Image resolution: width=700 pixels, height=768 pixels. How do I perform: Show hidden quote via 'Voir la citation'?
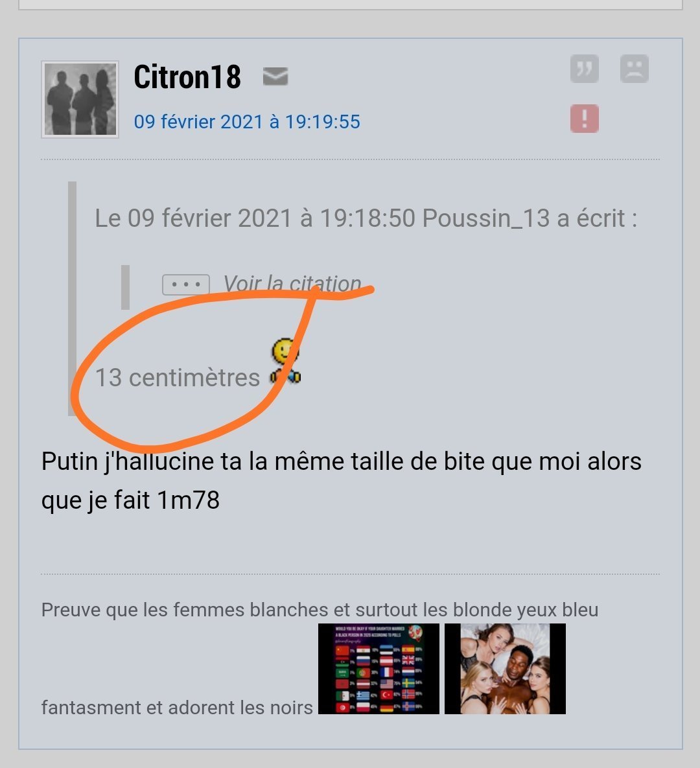click(292, 284)
